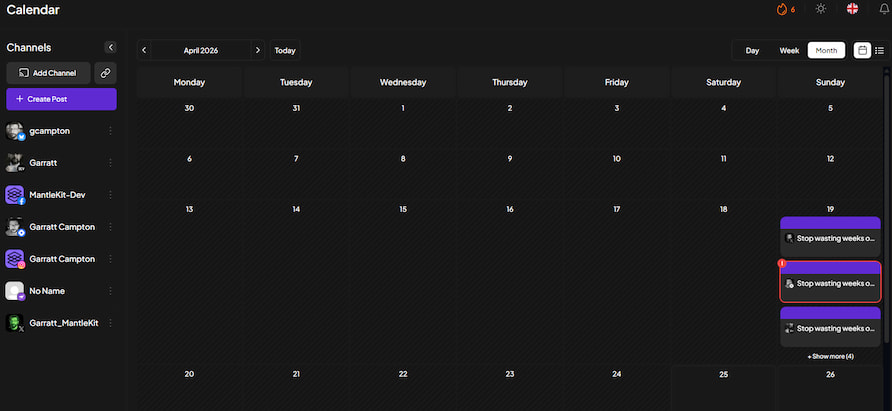
Task: Open notifications bell icon
Action: tap(884, 9)
